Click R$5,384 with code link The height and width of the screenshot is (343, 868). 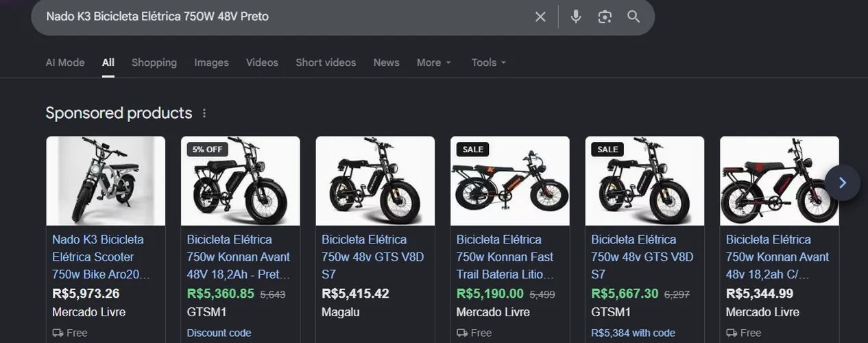click(634, 333)
